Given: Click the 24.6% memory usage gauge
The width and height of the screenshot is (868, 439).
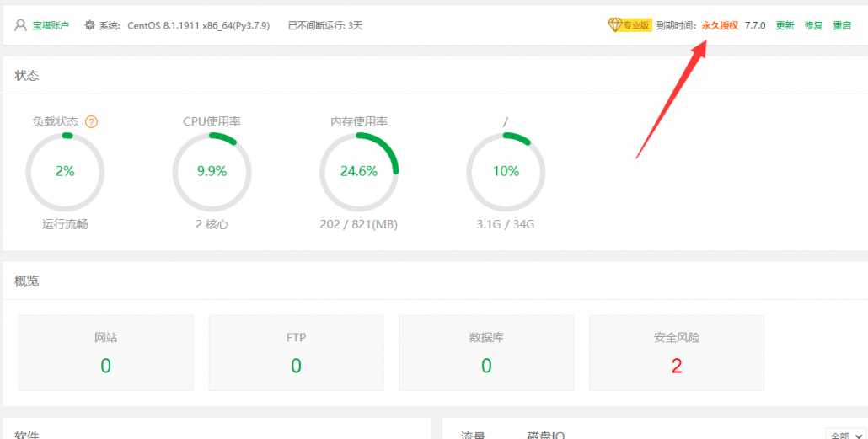Looking at the screenshot, I should (358, 171).
